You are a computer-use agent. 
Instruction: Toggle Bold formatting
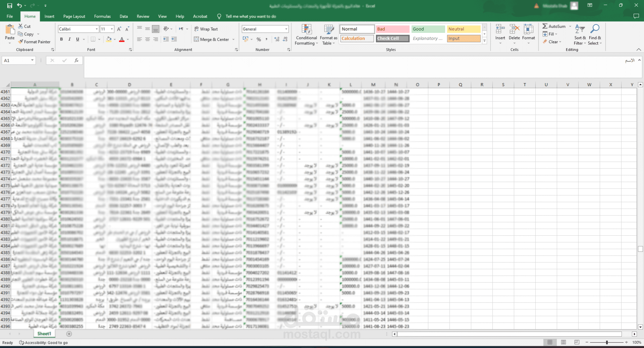point(61,39)
